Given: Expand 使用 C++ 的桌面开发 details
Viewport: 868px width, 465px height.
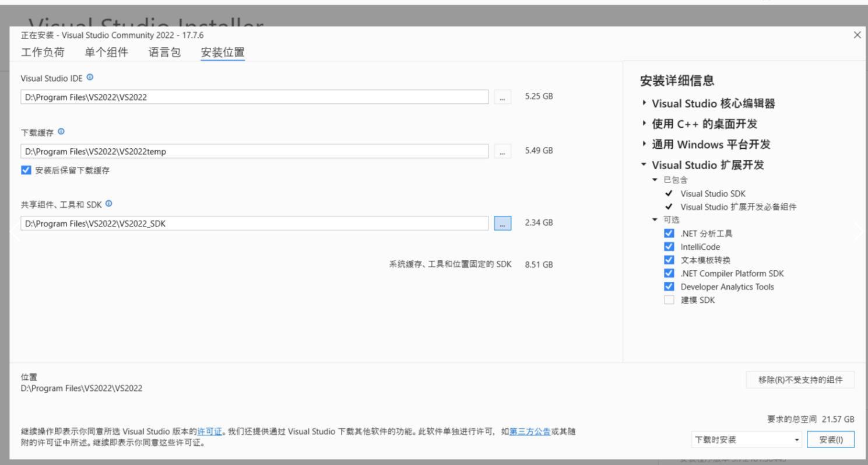Looking at the screenshot, I should point(644,124).
